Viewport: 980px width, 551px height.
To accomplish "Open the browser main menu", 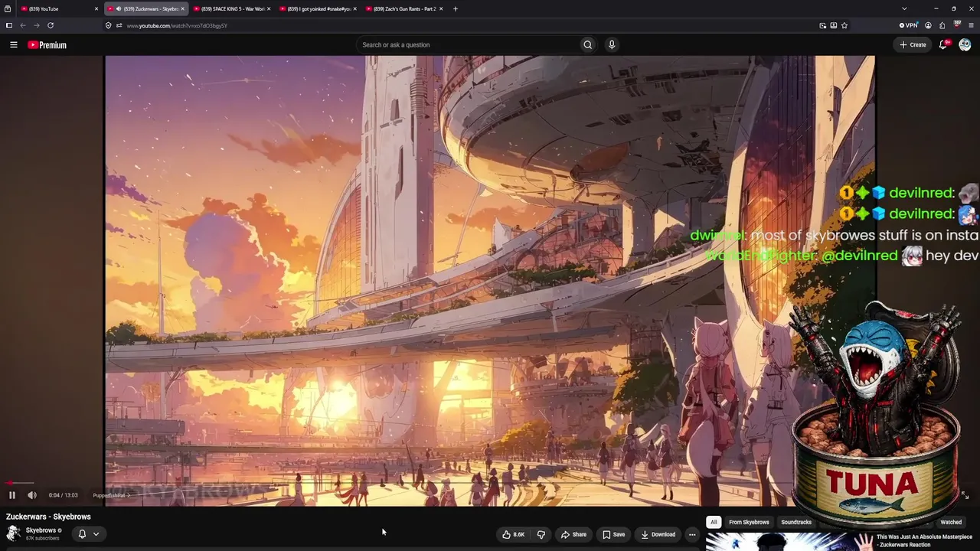I will pyautogui.click(x=971, y=25).
